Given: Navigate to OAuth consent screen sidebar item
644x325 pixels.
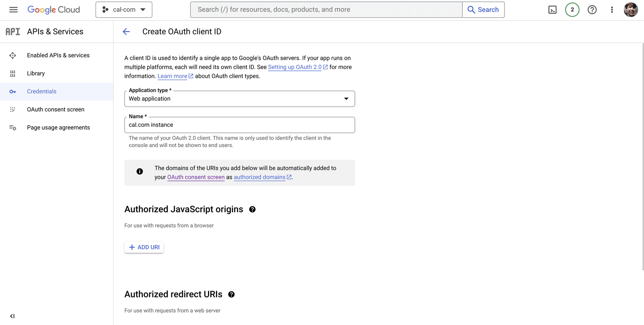Looking at the screenshot, I should click(x=56, y=109).
